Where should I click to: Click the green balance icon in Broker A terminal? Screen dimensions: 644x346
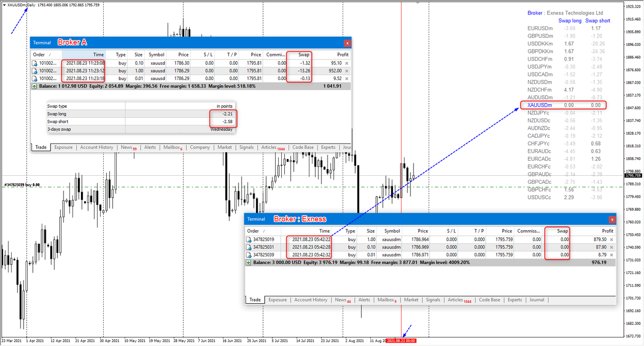point(35,86)
